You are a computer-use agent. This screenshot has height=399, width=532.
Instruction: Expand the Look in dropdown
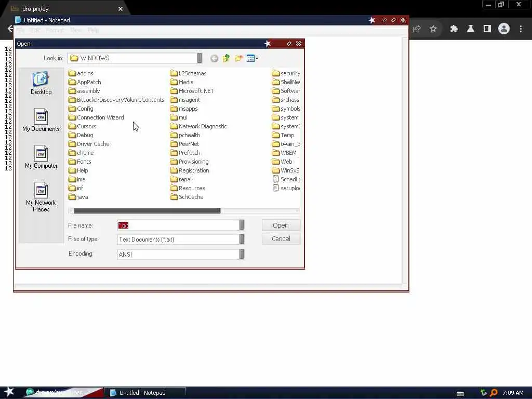point(199,58)
